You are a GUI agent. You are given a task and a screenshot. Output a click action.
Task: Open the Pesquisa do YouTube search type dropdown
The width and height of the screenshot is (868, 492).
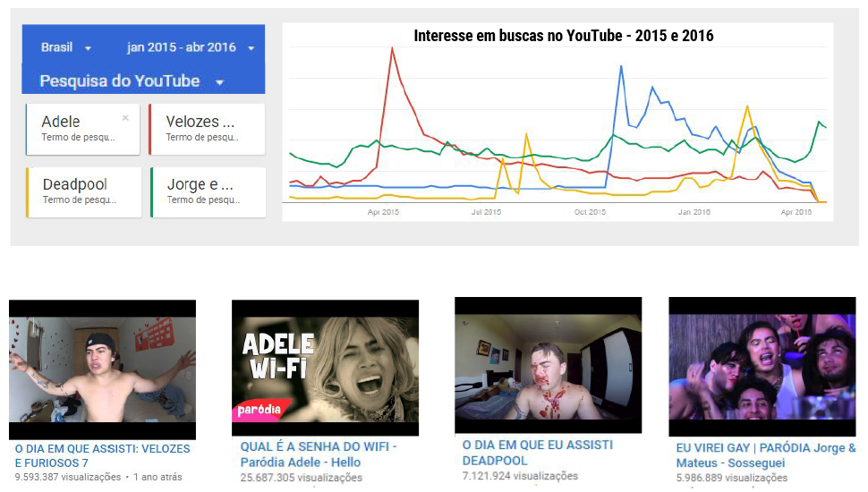click(132, 81)
